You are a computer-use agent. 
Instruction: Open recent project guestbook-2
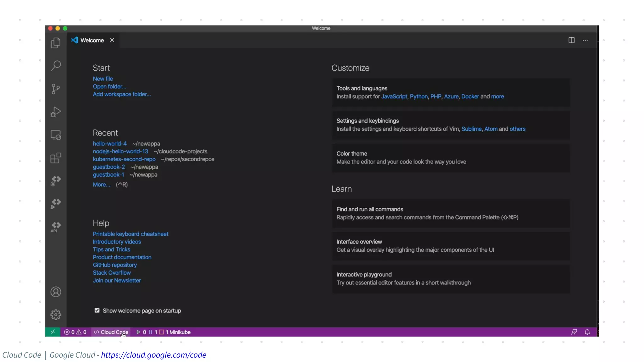(x=108, y=167)
